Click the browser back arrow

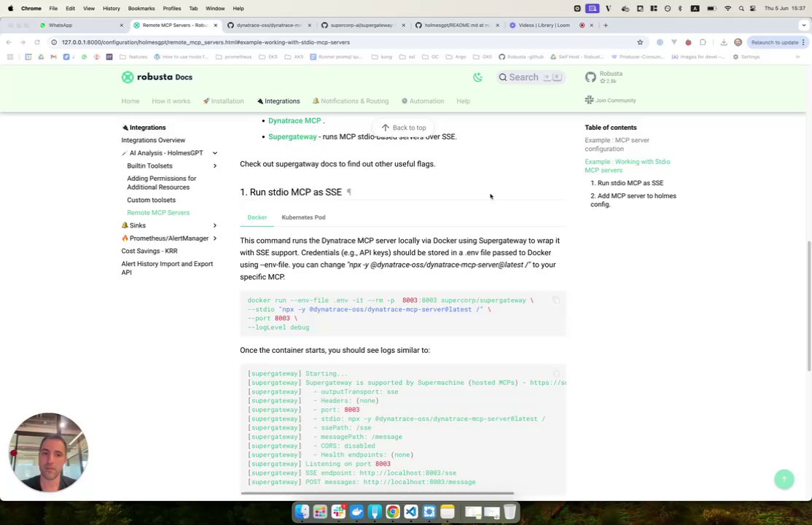(x=9, y=42)
